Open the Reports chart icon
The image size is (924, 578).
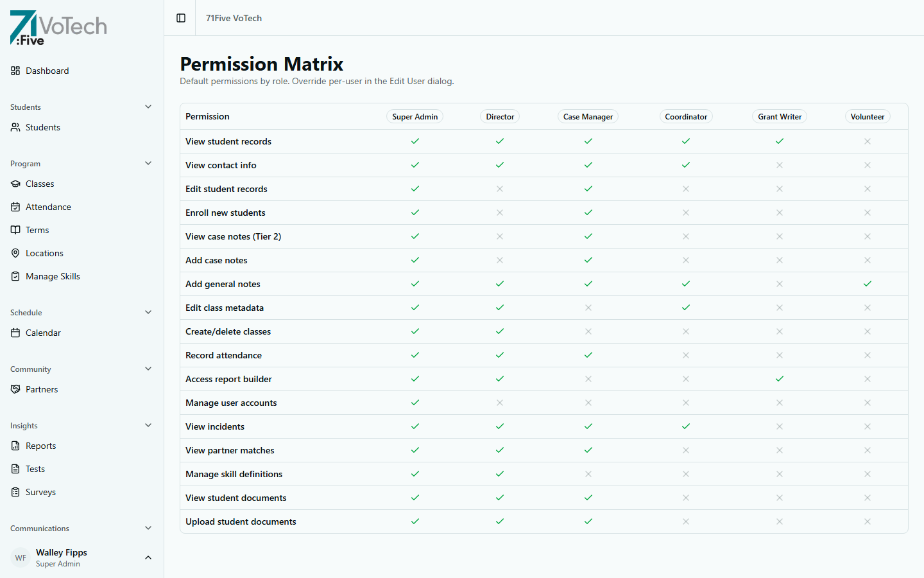pyautogui.click(x=14, y=446)
